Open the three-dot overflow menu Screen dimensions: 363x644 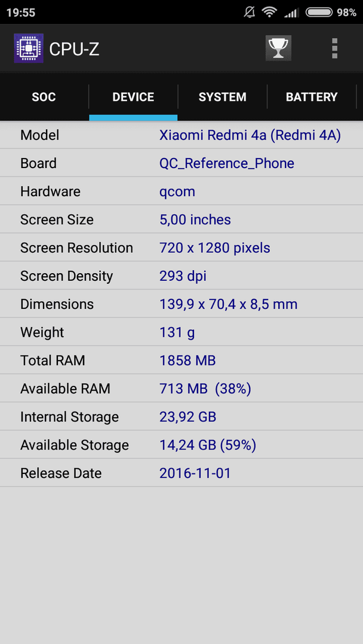[x=334, y=48]
